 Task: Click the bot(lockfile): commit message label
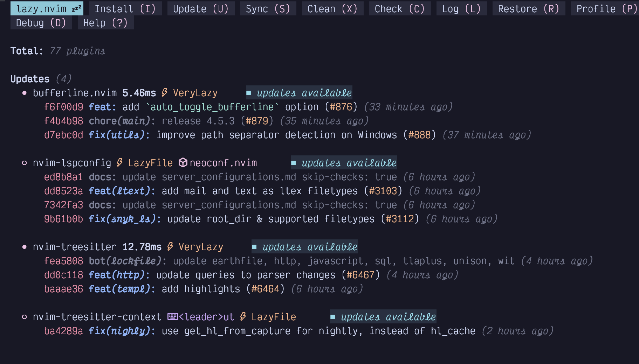click(128, 261)
